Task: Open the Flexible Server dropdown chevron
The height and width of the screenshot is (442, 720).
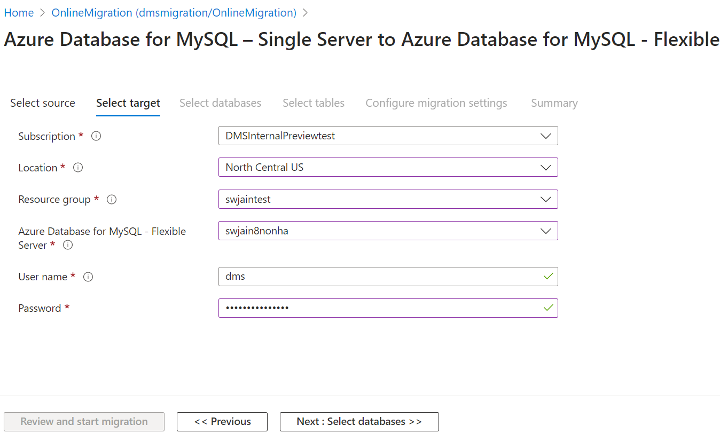Action: point(546,231)
